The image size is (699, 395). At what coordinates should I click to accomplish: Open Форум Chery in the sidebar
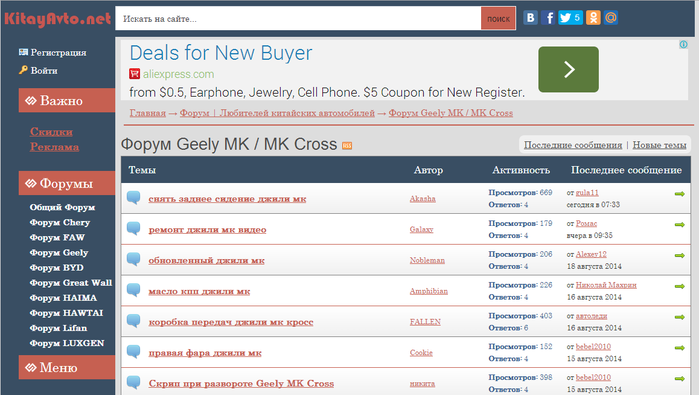[60, 222]
